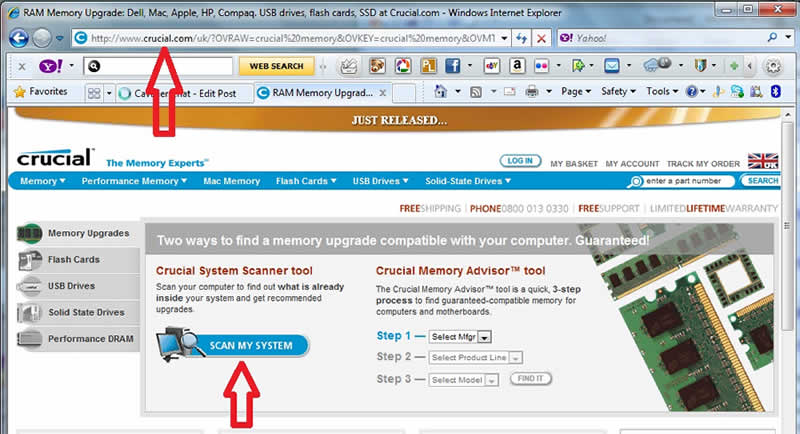Open Quick Tabs grid icon
Image resolution: width=800 pixels, height=434 pixels.
pos(94,93)
